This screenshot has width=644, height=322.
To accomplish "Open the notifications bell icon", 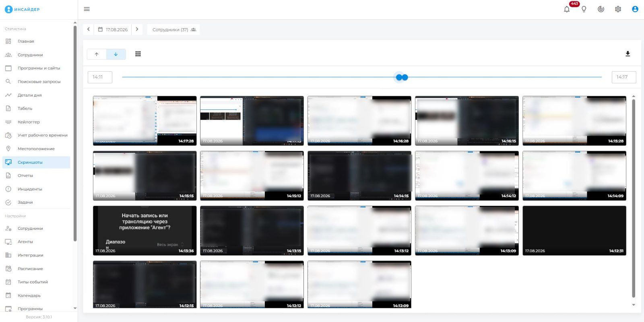I will (x=567, y=9).
